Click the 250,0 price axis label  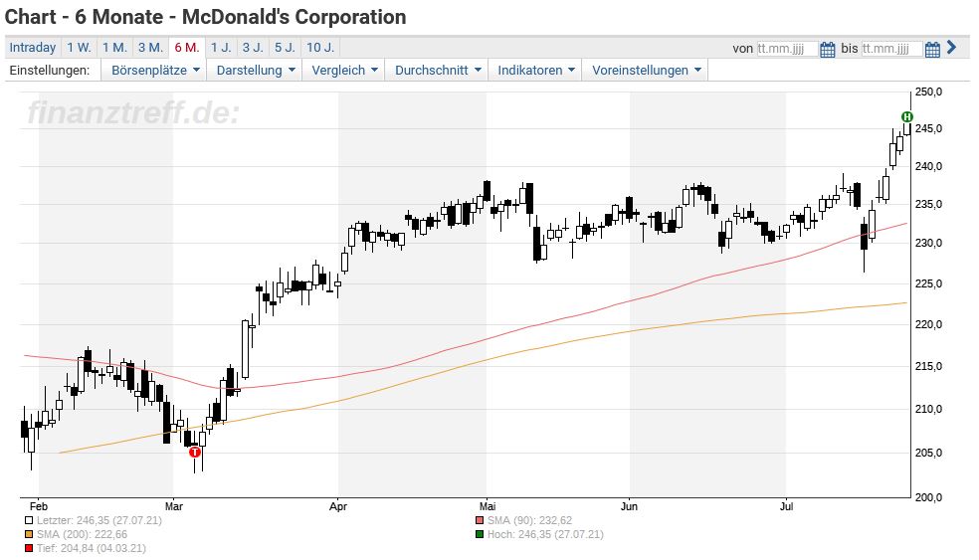[x=928, y=92]
